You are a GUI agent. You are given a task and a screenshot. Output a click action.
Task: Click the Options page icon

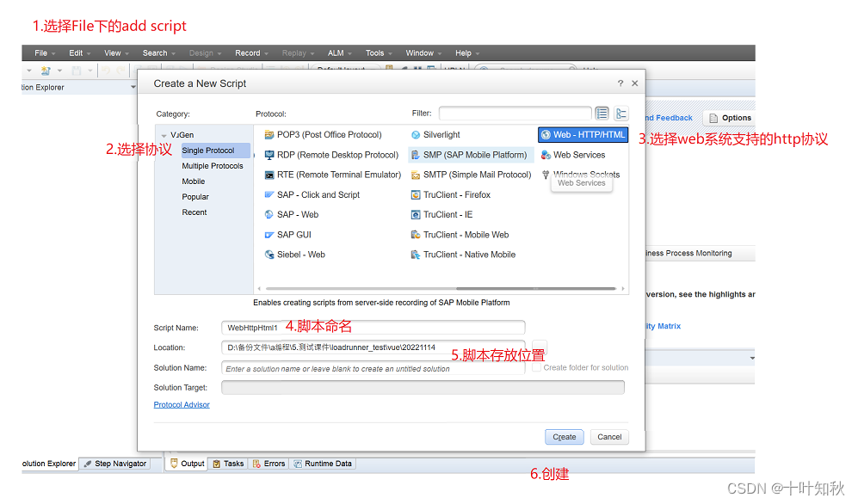click(713, 118)
